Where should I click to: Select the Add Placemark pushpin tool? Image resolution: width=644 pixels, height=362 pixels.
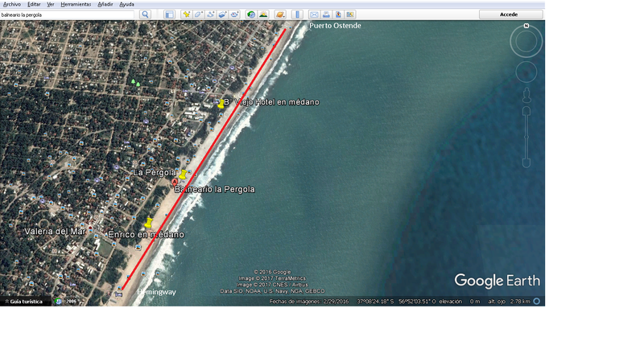tap(186, 14)
